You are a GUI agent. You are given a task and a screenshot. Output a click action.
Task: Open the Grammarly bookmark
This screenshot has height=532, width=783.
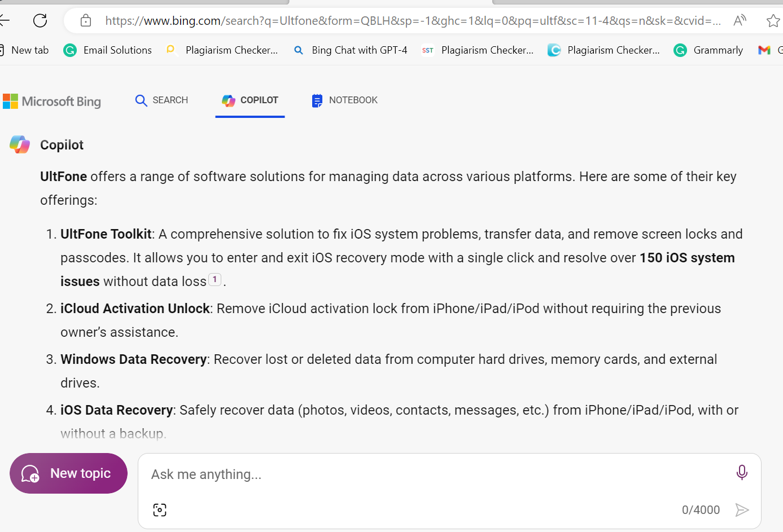click(708, 50)
